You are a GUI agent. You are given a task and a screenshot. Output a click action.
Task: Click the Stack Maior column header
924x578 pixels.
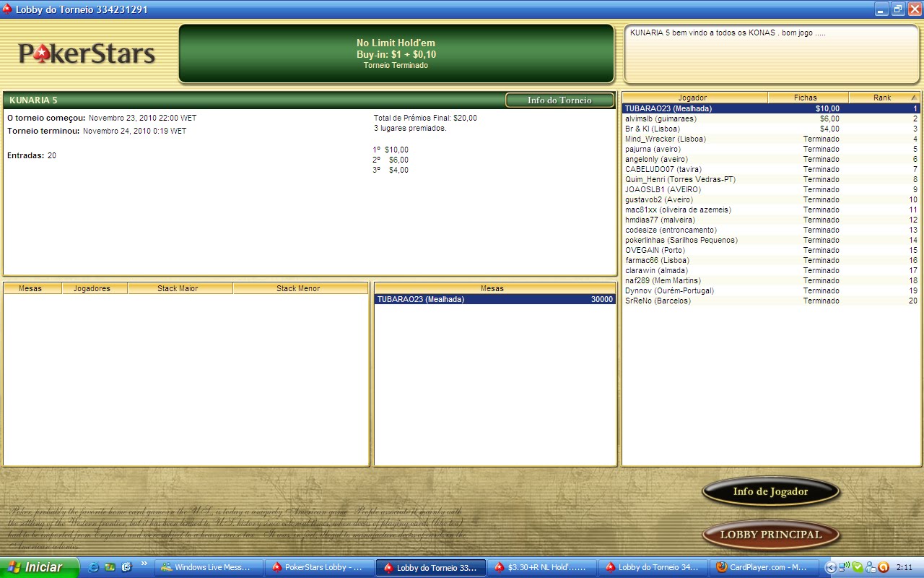(x=180, y=288)
